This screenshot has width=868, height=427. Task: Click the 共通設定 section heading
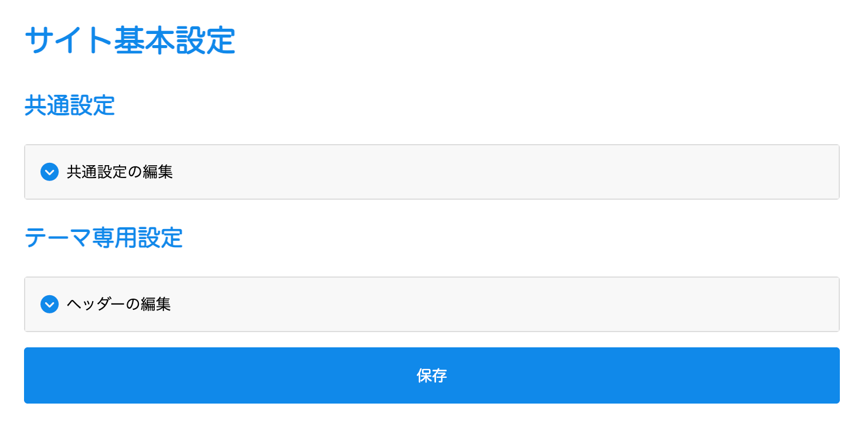69,106
